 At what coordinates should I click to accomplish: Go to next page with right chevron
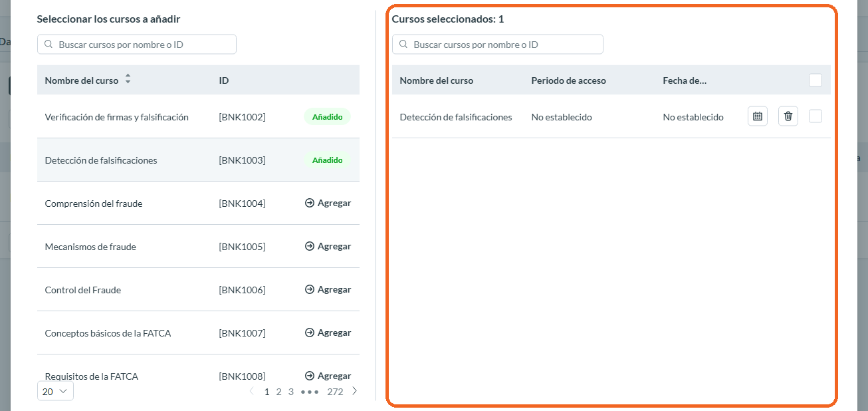click(x=355, y=391)
